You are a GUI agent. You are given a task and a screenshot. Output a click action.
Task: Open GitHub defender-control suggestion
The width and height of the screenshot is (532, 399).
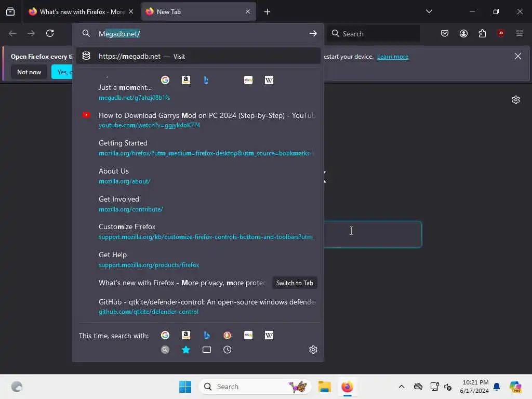[198, 307]
